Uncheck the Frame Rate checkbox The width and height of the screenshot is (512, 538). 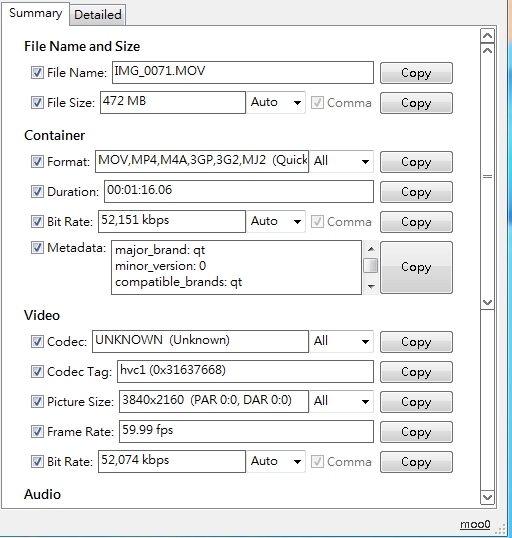tap(37, 431)
